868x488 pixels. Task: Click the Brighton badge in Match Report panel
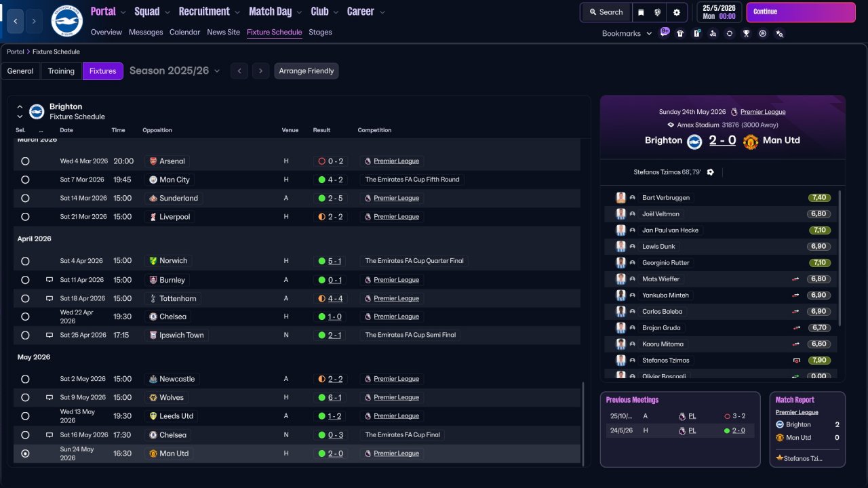point(780,425)
